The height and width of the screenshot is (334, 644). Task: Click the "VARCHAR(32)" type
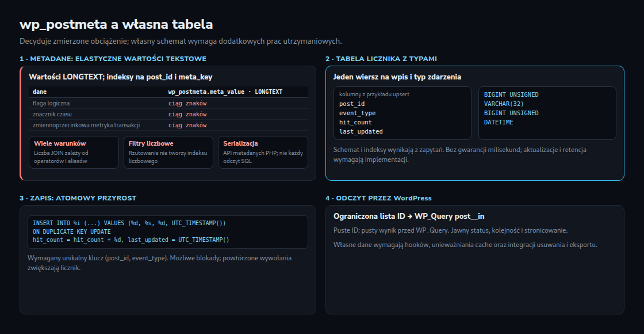(x=504, y=104)
